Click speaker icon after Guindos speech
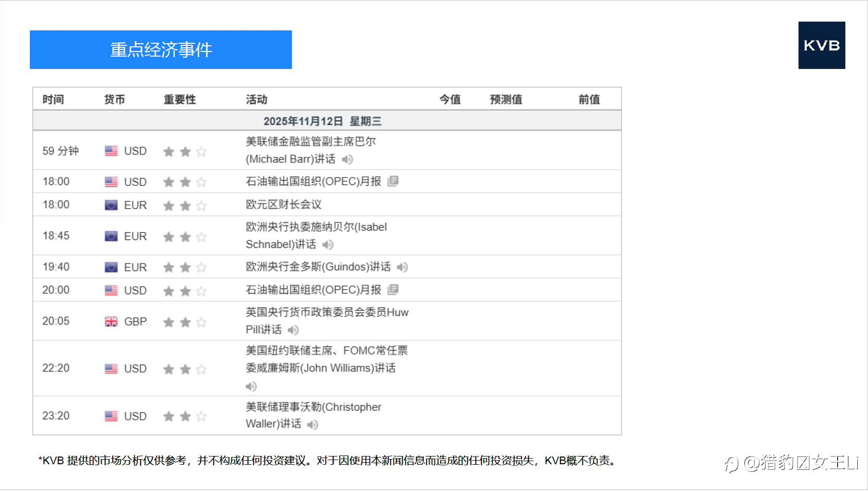The width and height of the screenshot is (868, 491). [x=403, y=267]
